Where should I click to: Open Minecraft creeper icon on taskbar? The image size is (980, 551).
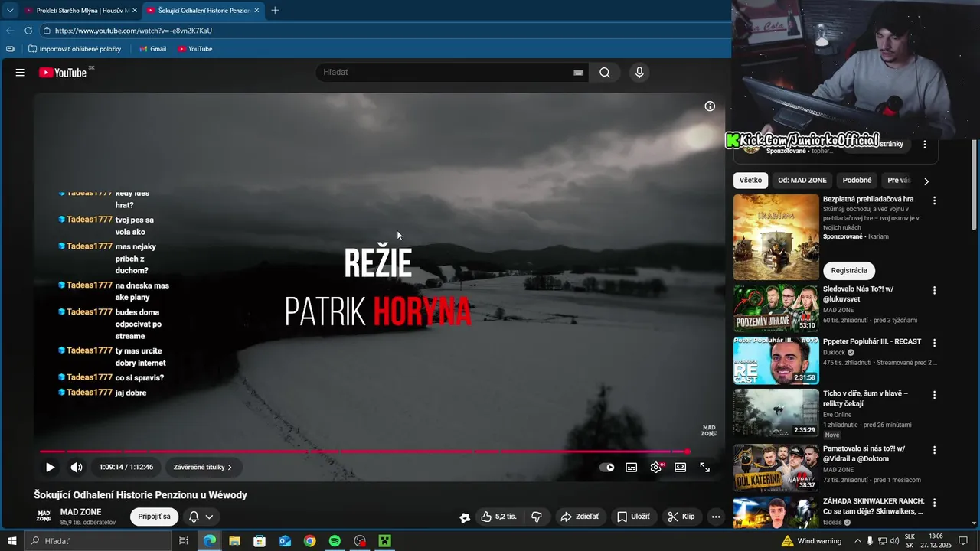(384, 541)
